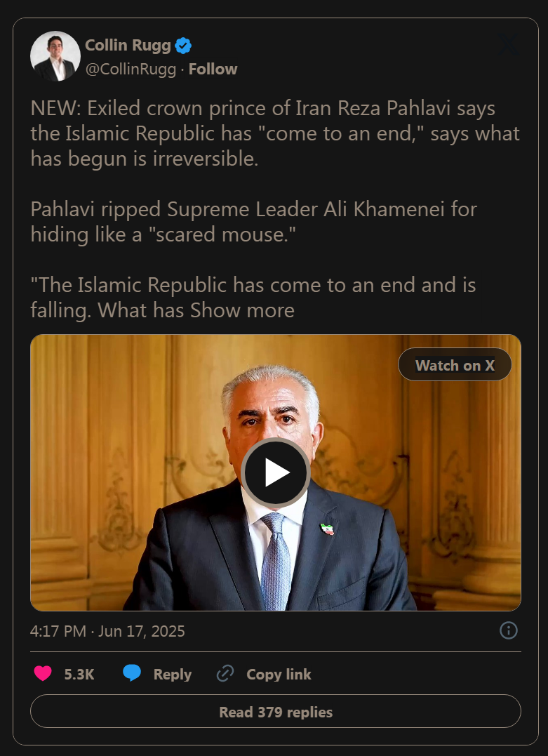This screenshot has width=548, height=756.
Task: Follow the CollinRugg account
Action: point(213,69)
